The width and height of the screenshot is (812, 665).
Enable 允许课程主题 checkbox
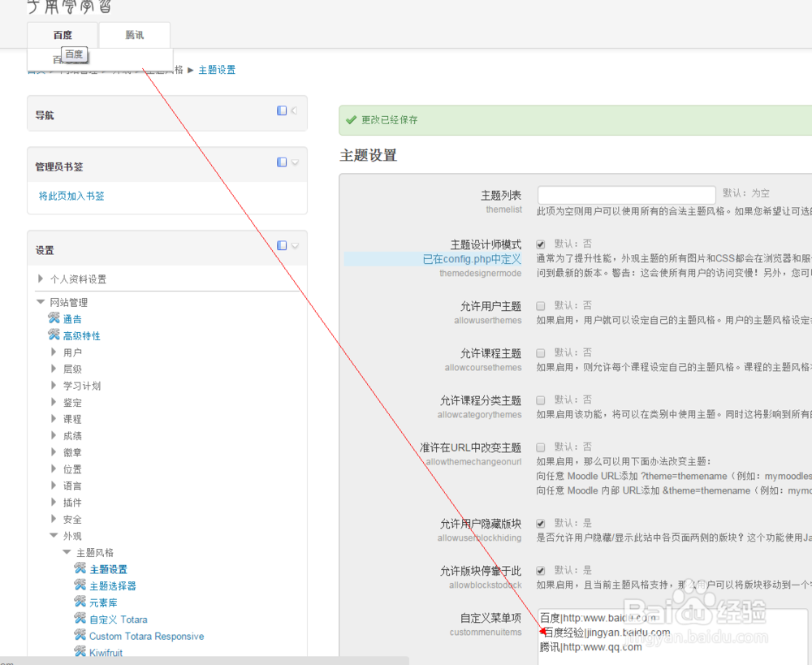click(x=541, y=352)
